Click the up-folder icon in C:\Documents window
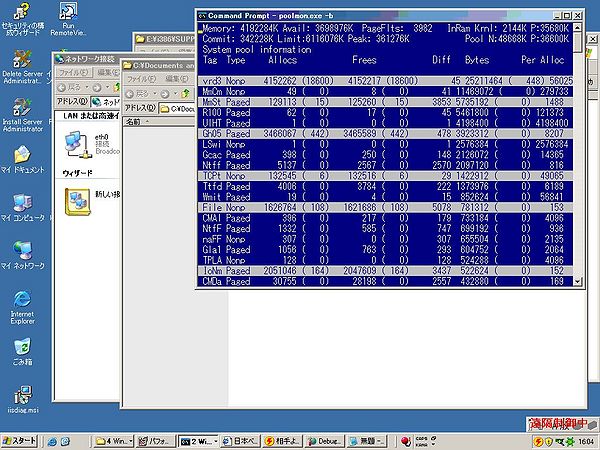This screenshot has height=450, width=600. coord(186,93)
